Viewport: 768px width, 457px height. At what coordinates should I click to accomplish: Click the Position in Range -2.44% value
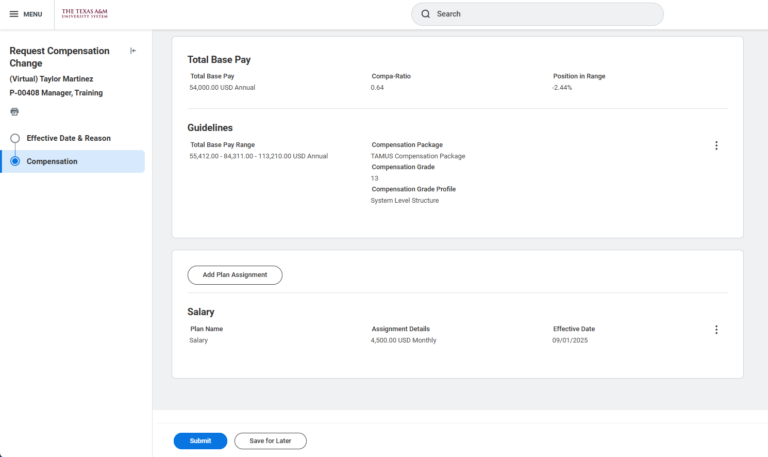(562, 88)
